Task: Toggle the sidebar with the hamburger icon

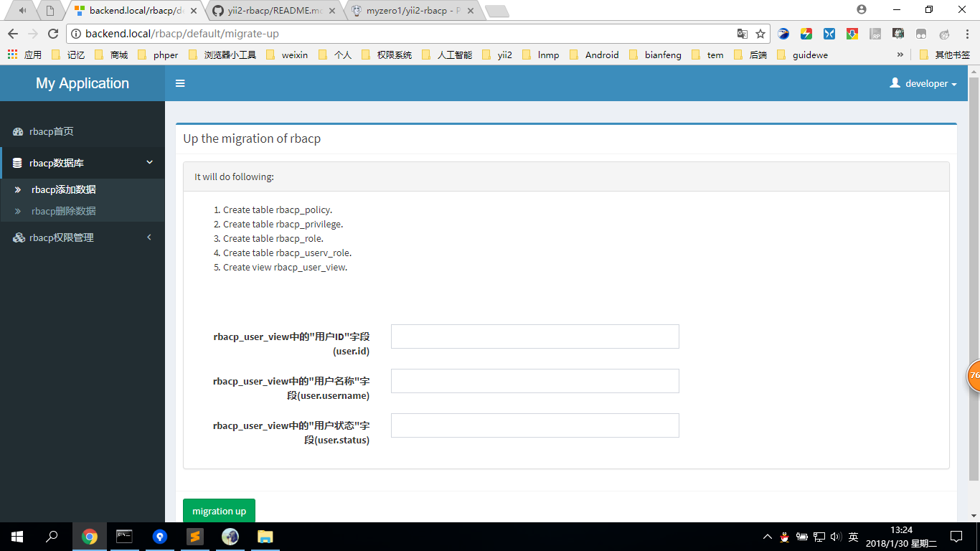Action: [180, 83]
